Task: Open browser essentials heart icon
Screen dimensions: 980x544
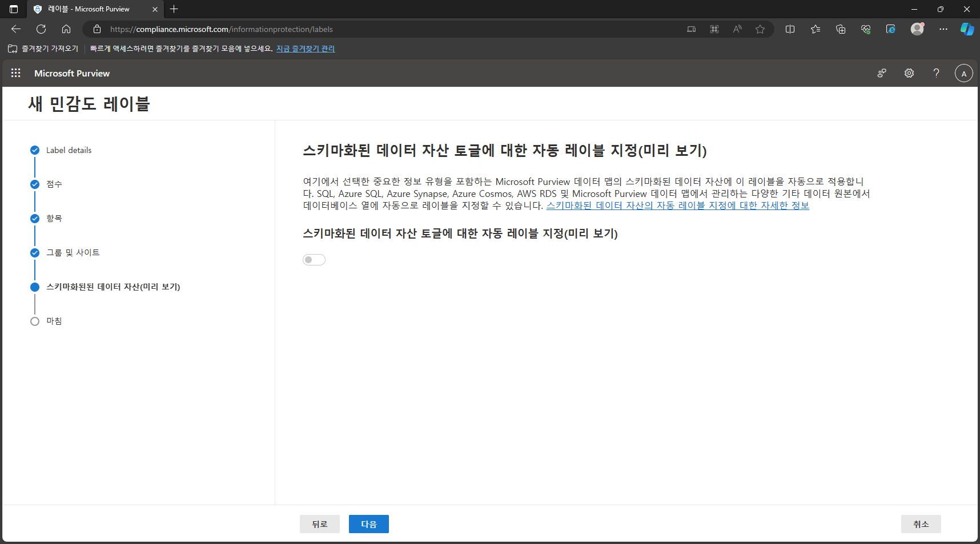Action: click(866, 29)
